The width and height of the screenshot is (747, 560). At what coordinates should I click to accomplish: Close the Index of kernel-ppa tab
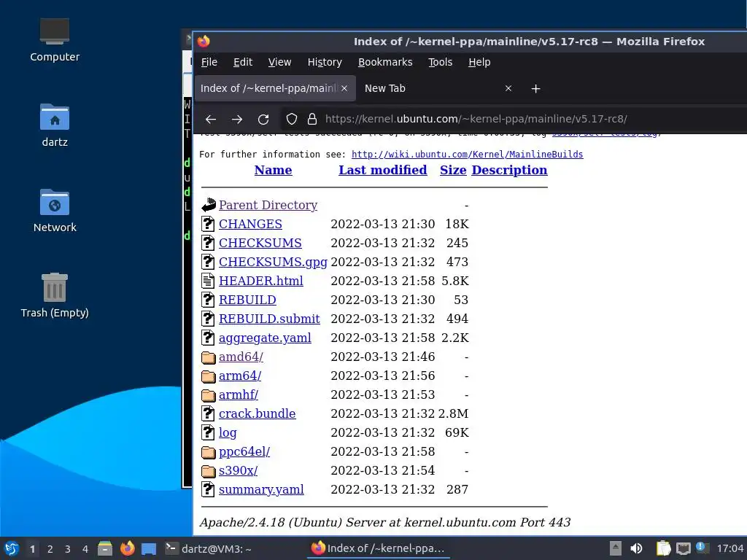pyautogui.click(x=344, y=88)
